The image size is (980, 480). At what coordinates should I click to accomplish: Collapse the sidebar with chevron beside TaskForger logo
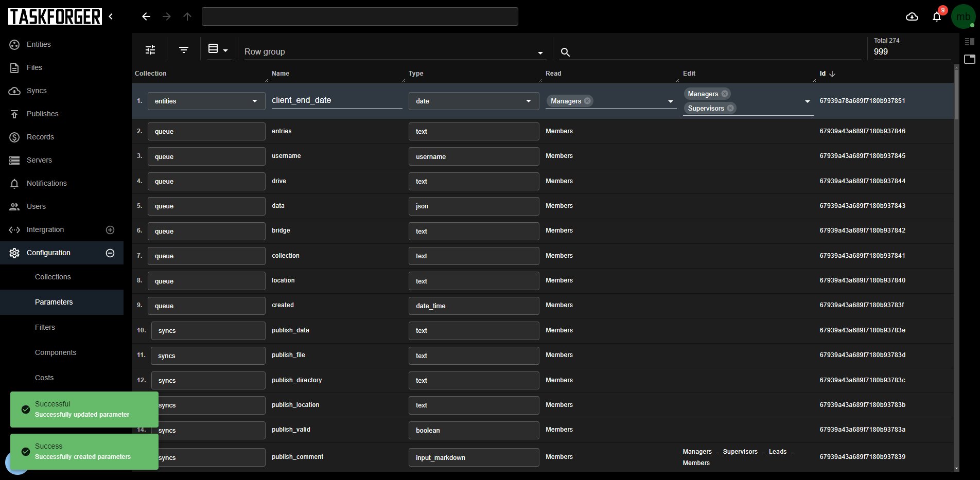click(x=111, y=16)
